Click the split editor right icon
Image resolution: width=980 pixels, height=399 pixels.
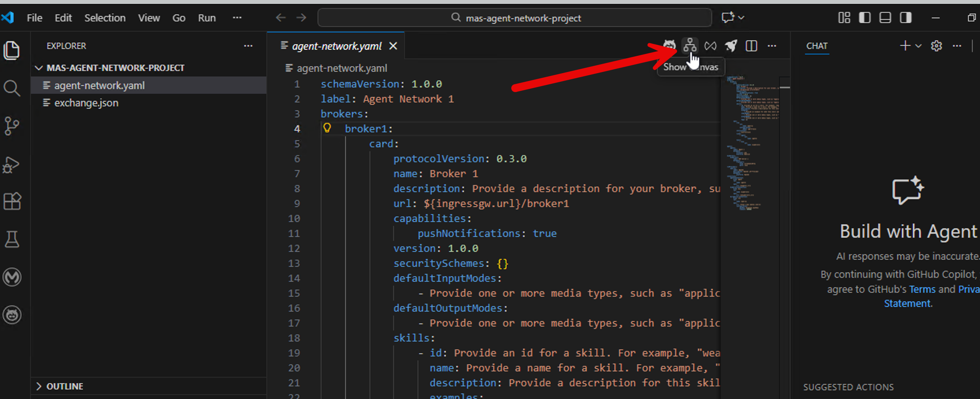click(751, 46)
